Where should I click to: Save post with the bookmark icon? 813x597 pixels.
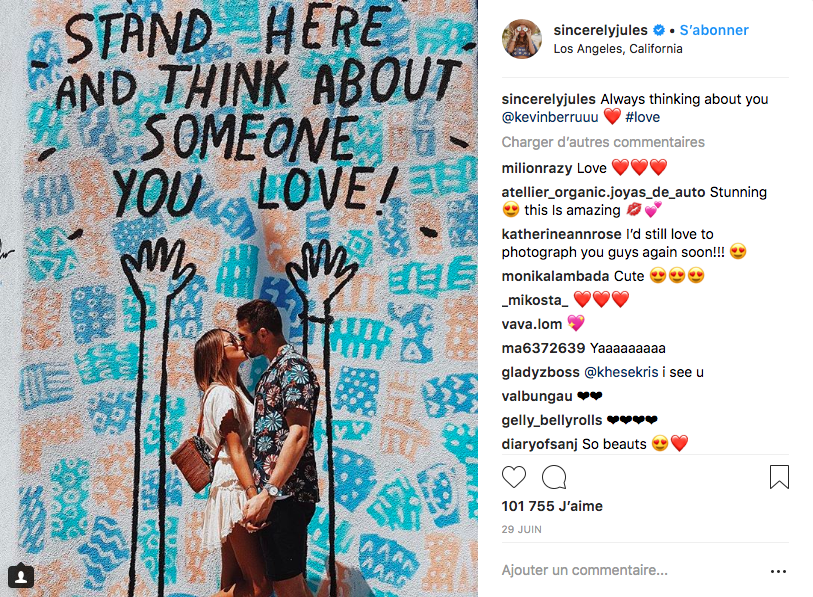[x=779, y=477]
